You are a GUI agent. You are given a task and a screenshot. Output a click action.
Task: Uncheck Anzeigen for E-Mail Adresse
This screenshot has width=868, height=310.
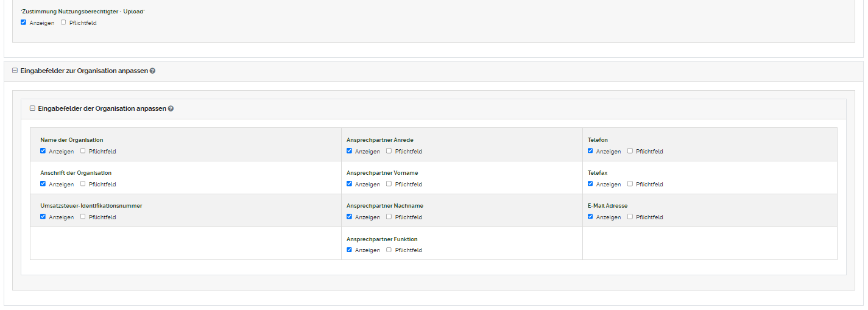pyautogui.click(x=590, y=217)
